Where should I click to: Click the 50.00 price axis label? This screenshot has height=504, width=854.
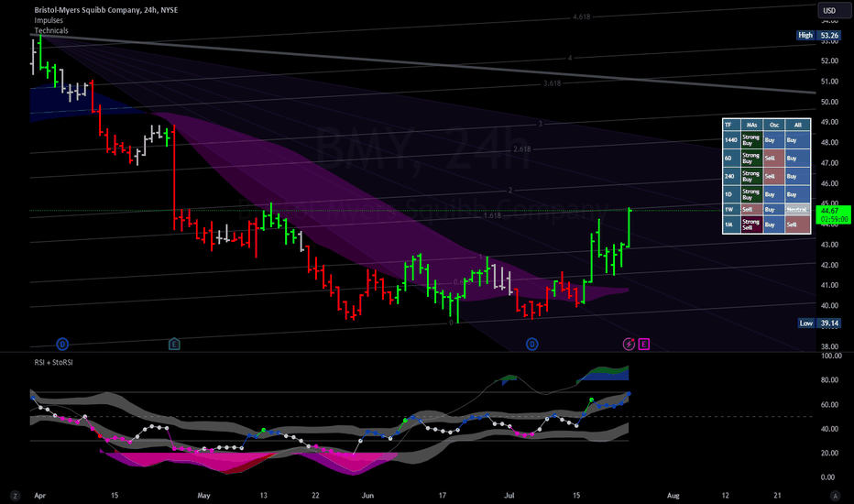(829, 102)
